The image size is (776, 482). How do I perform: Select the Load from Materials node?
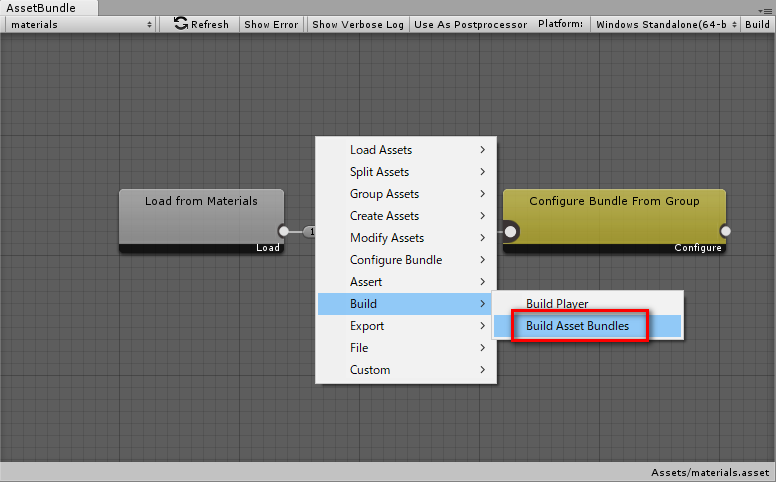(201, 221)
